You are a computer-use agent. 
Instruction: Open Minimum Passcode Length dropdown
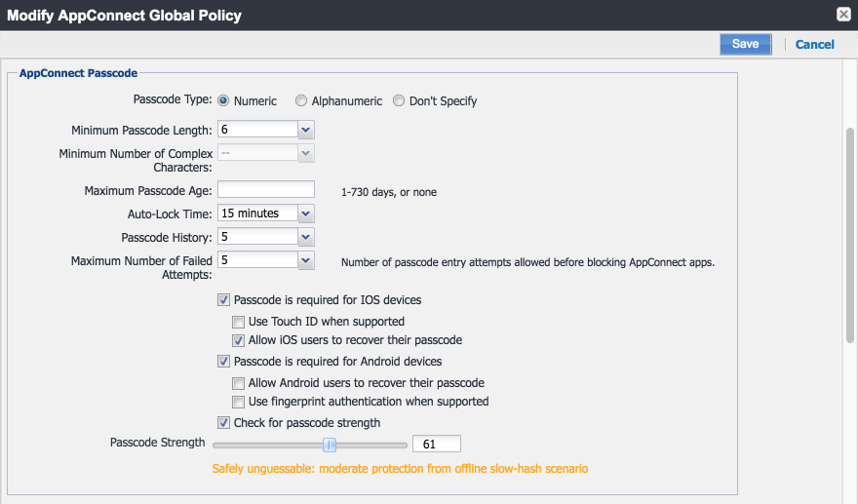(306, 130)
